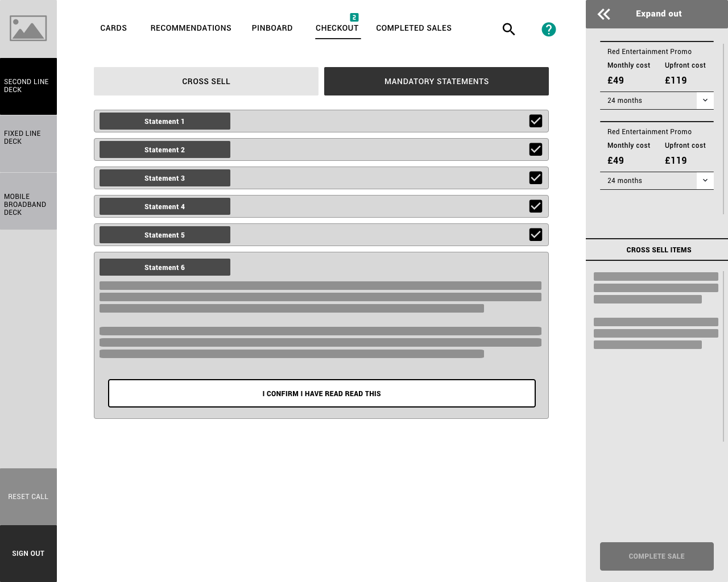Image resolution: width=728 pixels, height=582 pixels.
Task: Click second promo's £49 monthly cost
Action: (x=615, y=161)
